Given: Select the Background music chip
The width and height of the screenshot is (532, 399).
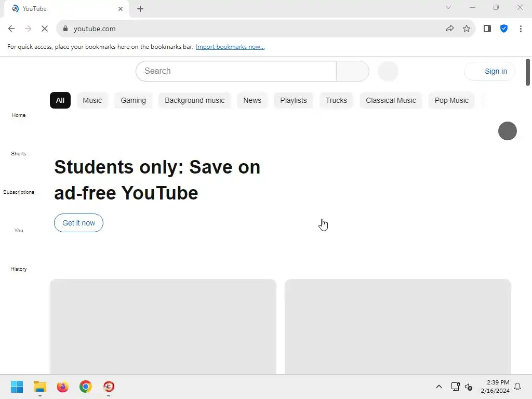Looking at the screenshot, I should click(195, 100).
